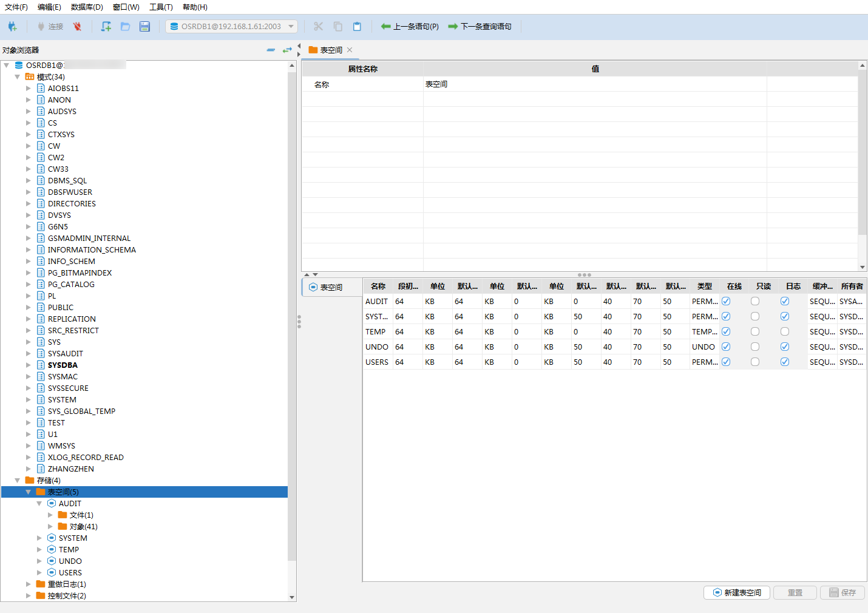Click the open folder toolbar icon
The width and height of the screenshot is (868, 613).
coord(126,27)
